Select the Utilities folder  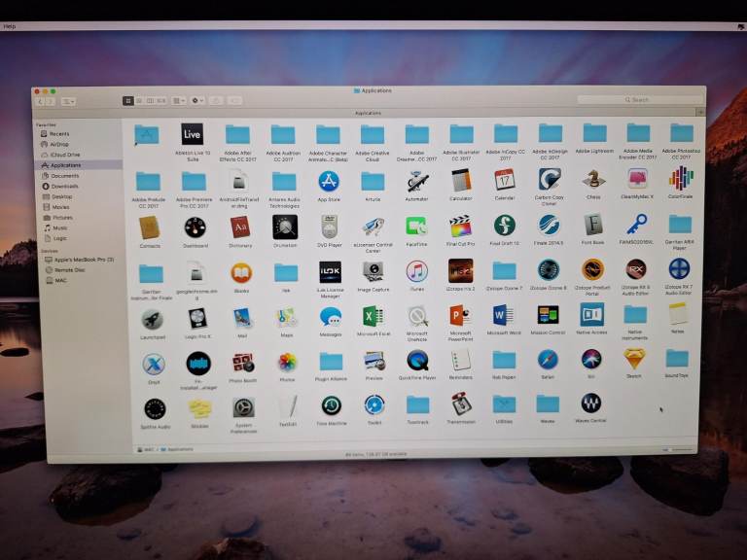pos(504,403)
